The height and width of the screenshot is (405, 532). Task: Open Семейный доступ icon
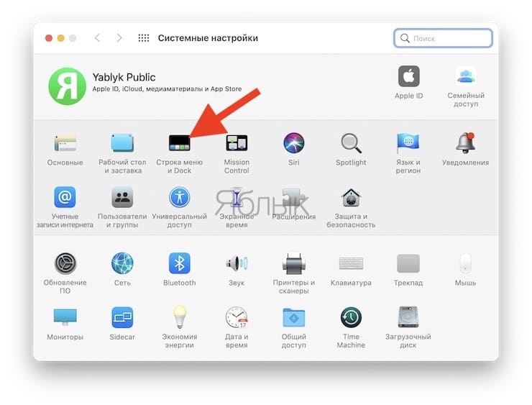(x=466, y=76)
